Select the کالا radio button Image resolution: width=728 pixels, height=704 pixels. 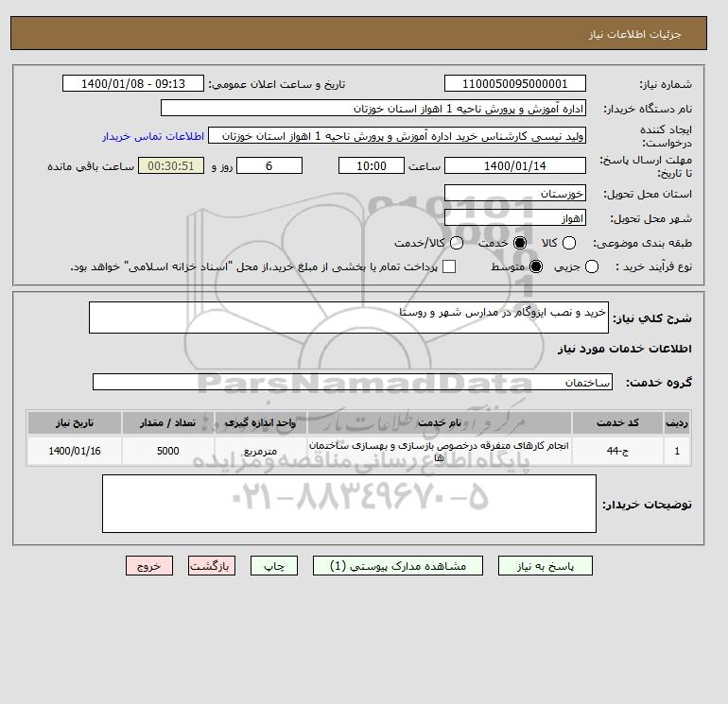pyautogui.click(x=569, y=243)
